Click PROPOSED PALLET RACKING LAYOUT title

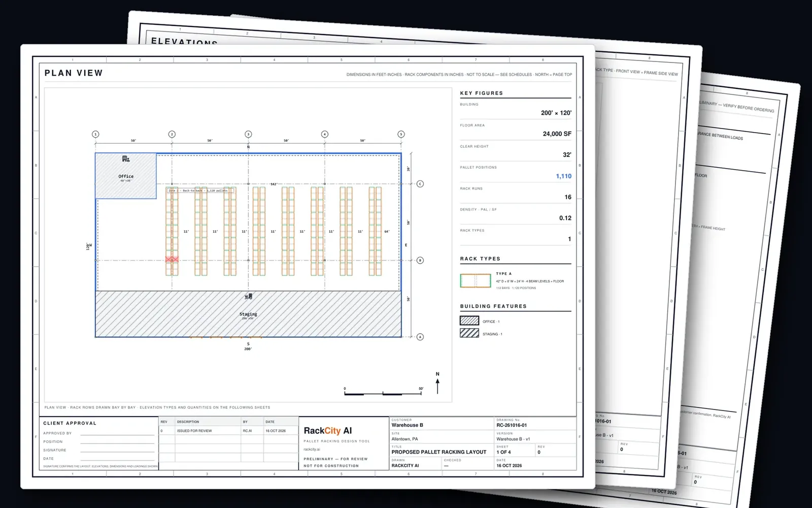(x=439, y=452)
